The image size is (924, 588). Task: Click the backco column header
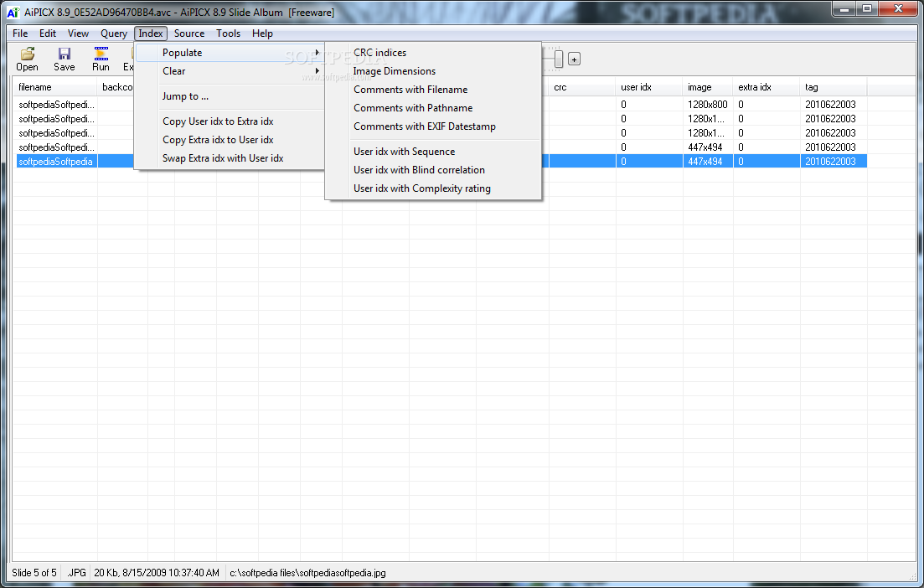pyautogui.click(x=116, y=87)
